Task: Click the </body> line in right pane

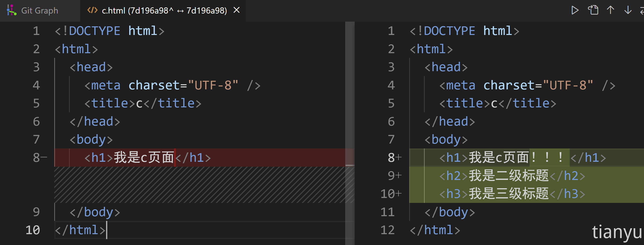Action: coord(450,212)
